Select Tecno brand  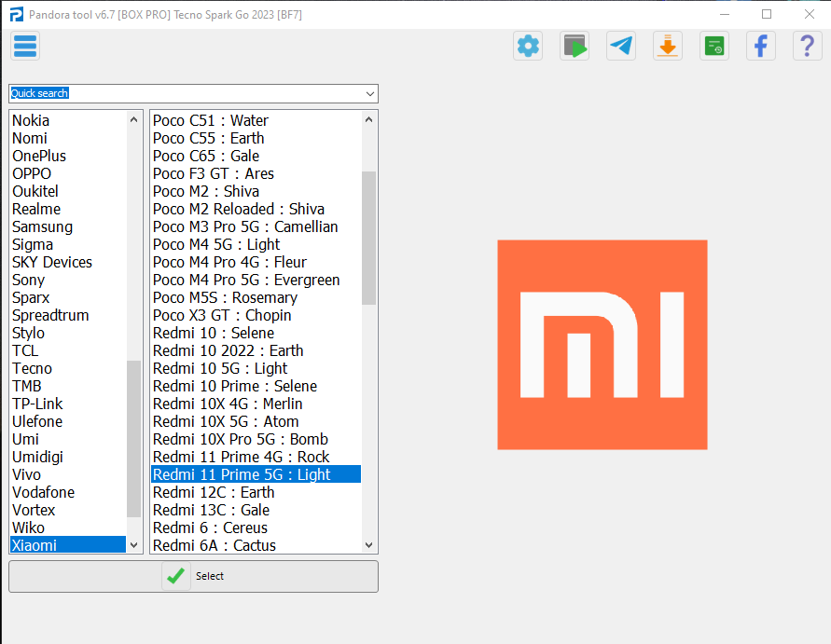[x=68, y=368]
